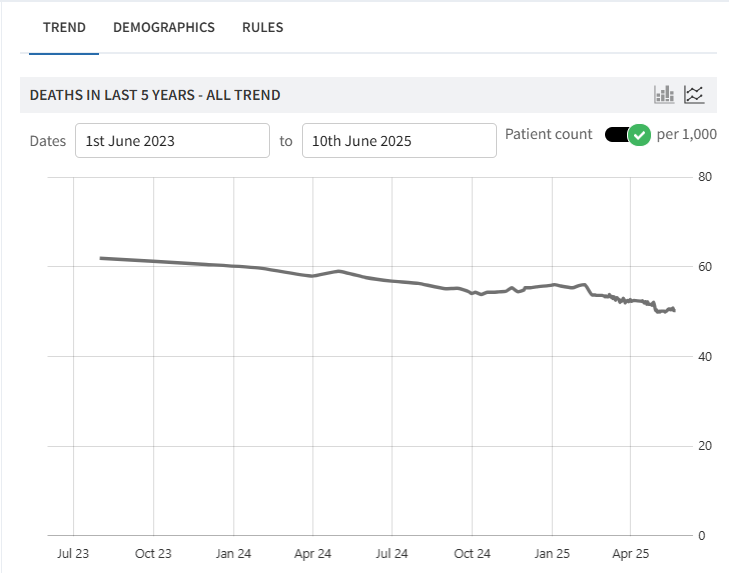This screenshot has width=729, height=573.
Task: Edit the start date 1st June 2023
Action: [172, 140]
